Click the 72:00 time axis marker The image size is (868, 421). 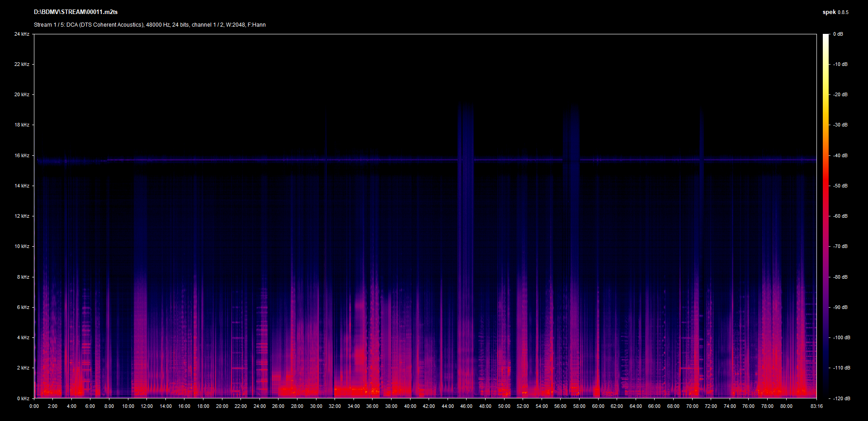711,406
